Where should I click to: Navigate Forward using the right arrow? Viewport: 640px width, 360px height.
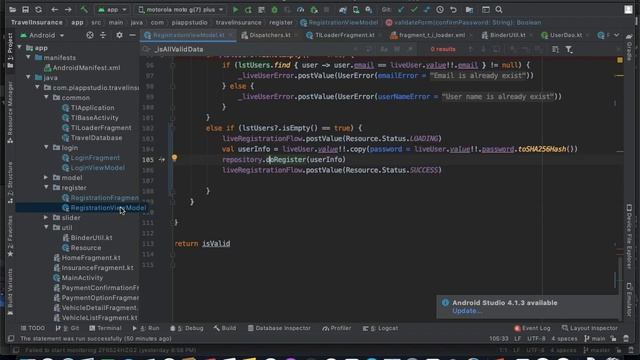[68, 9]
